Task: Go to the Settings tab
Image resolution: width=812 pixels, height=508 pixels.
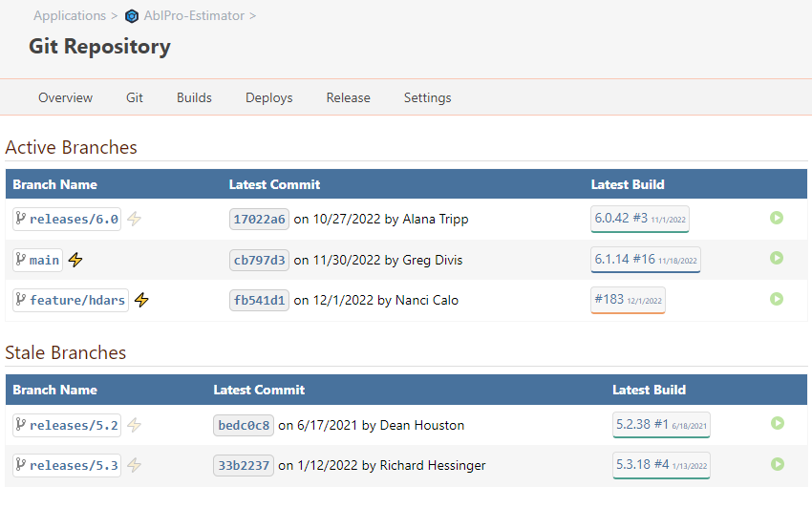Action: pos(427,97)
